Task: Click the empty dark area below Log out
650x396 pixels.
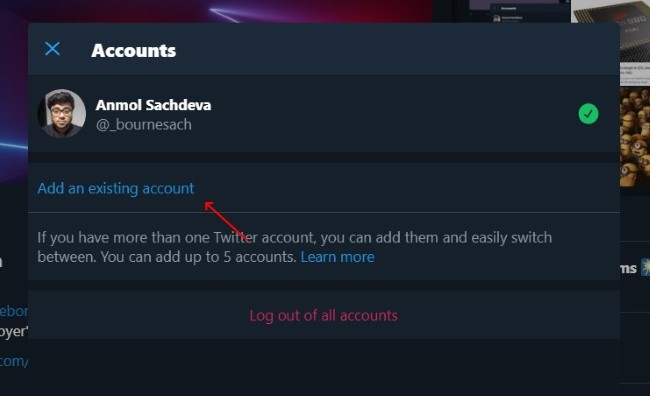Action: (x=324, y=367)
